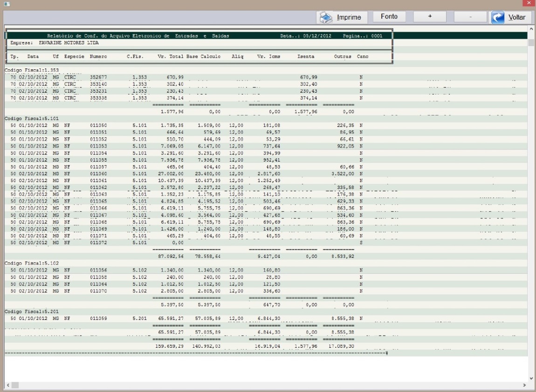Click invoice 011072 with zero total
The height and width of the screenshot is (392, 536).
pyautogui.click(x=98, y=243)
